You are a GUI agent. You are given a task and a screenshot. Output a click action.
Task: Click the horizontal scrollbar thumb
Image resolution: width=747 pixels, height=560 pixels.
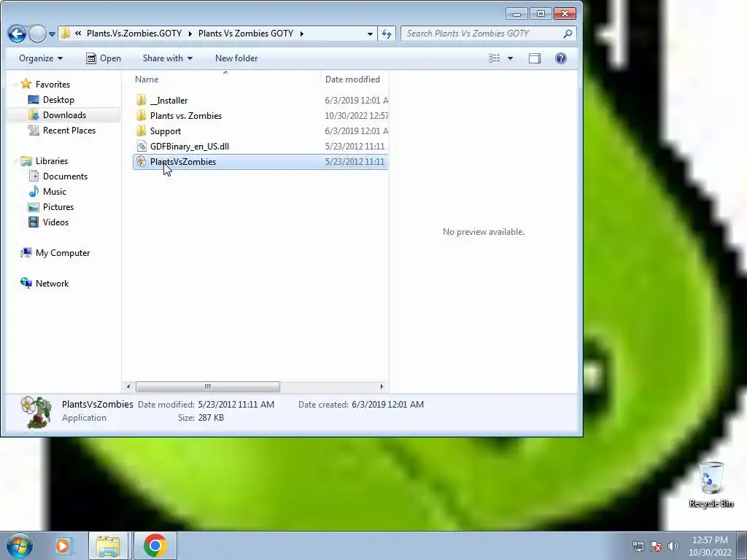(208, 386)
